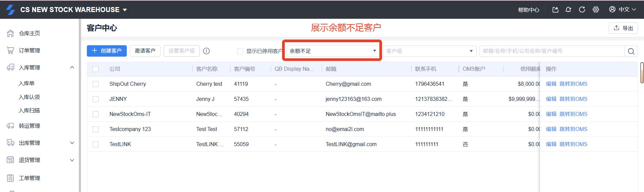
Task: Enable the 显示已停用客户 checkbox
Action: pos(240,51)
